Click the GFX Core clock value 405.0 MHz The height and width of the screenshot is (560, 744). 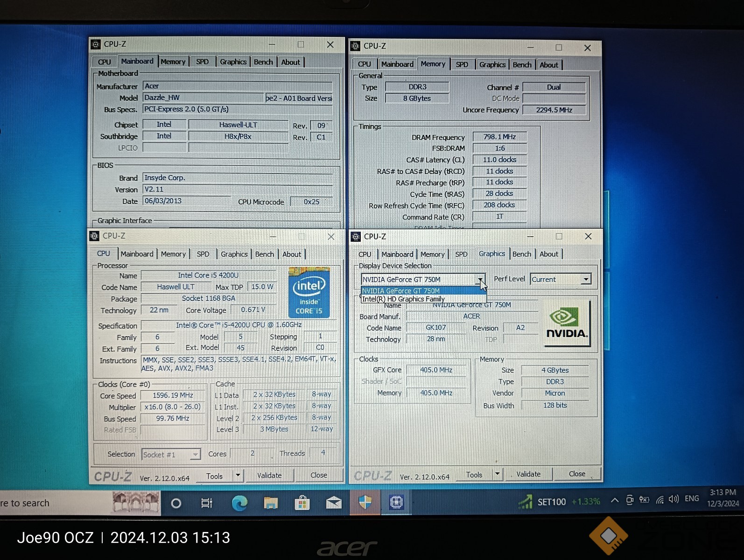(436, 370)
